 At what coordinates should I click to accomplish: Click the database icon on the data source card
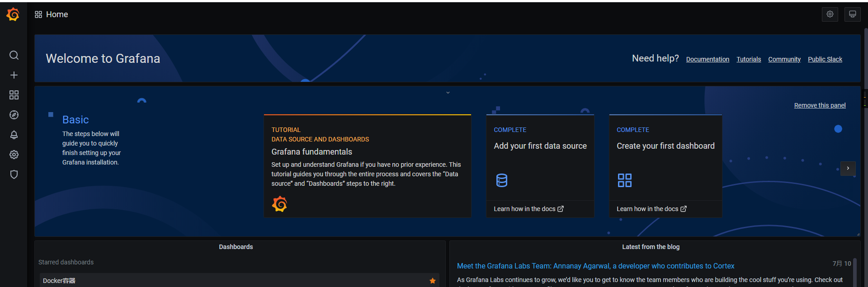click(502, 180)
